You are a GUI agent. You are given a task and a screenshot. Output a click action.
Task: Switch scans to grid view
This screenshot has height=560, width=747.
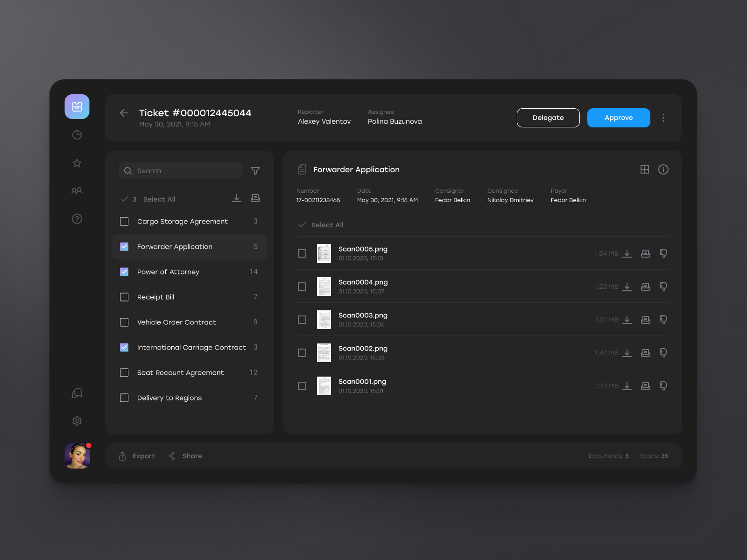pyautogui.click(x=645, y=169)
